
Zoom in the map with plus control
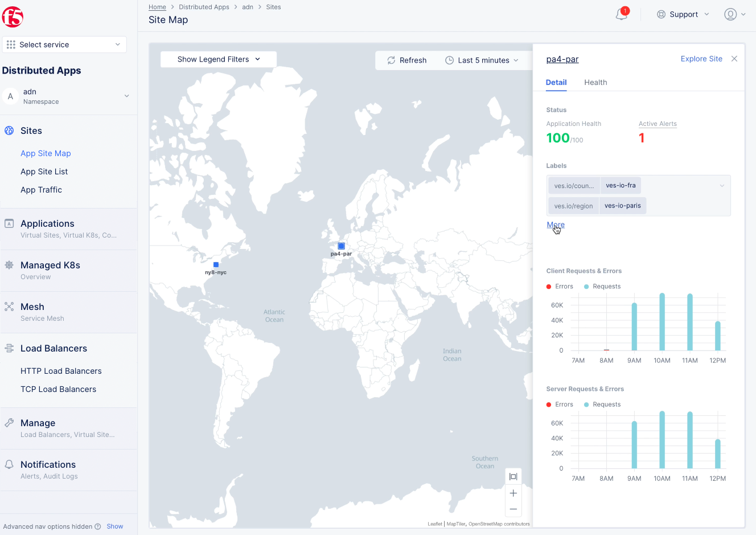coord(513,493)
